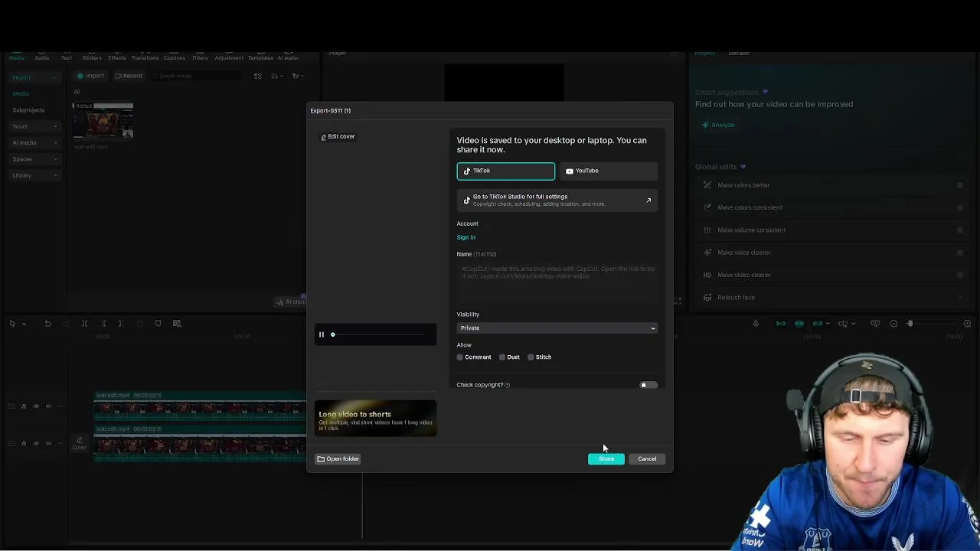Expand the AI media sidebar section
Image resolution: width=980 pixels, height=551 pixels.
[x=34, y=142]
